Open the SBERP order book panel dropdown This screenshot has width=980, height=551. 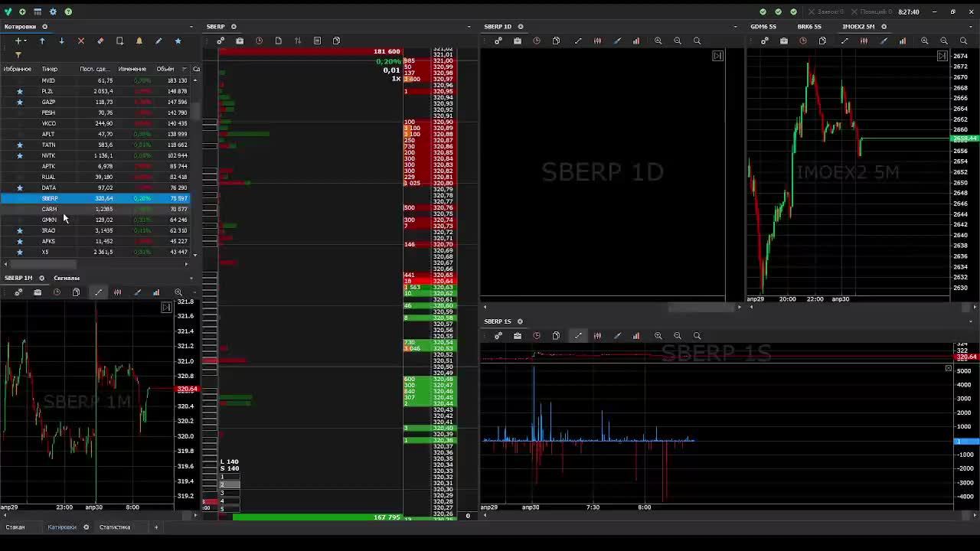(x=469, y=27)
